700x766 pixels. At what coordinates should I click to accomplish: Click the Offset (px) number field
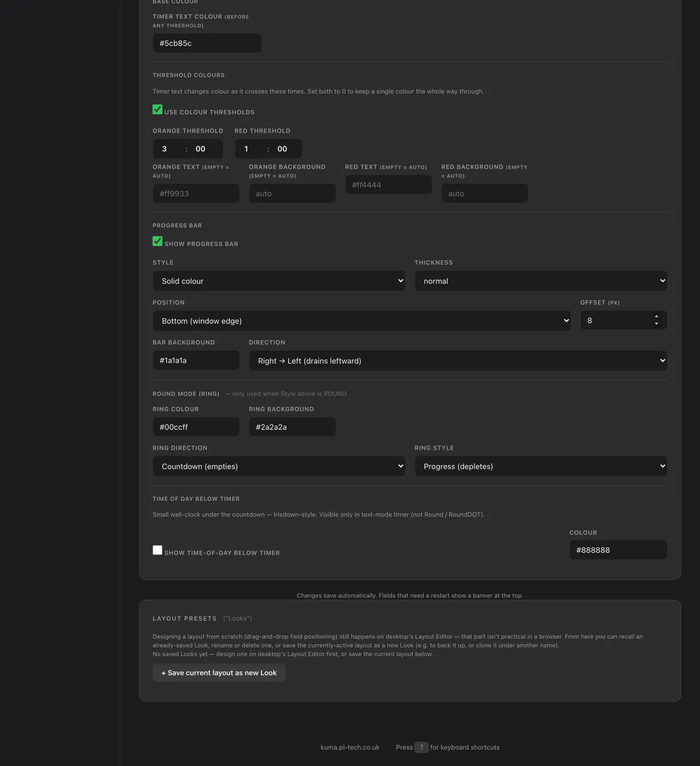click(623, 320)
